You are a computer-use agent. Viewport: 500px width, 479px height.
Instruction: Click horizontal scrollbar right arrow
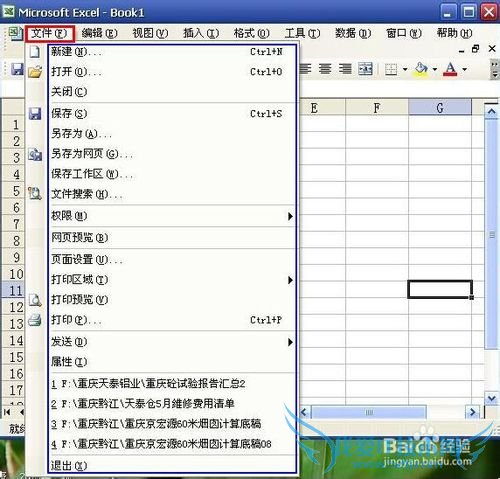472,412
